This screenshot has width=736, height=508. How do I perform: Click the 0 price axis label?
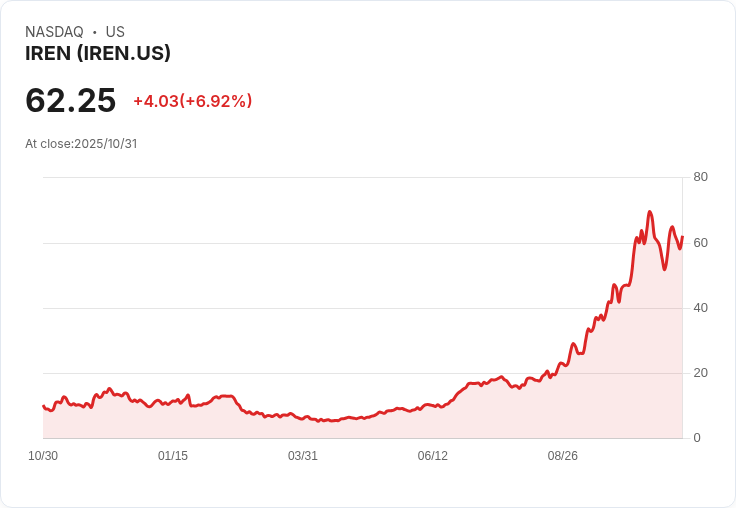(697, 438)
